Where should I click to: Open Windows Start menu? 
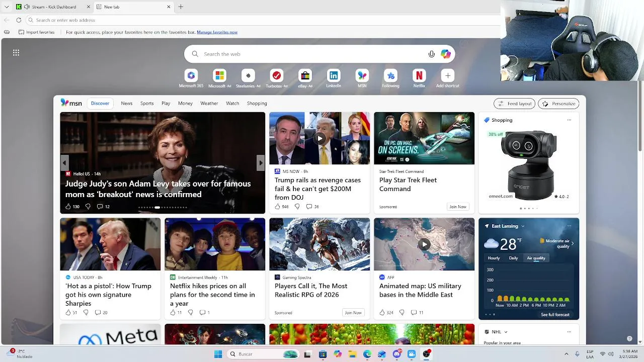(x=218, y=354)
